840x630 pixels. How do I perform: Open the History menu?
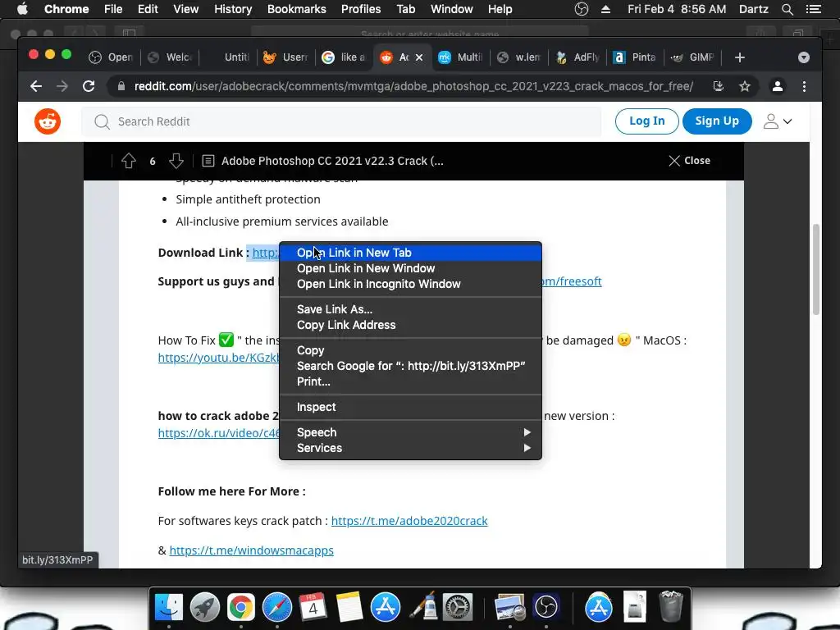(x=233, y=9)
